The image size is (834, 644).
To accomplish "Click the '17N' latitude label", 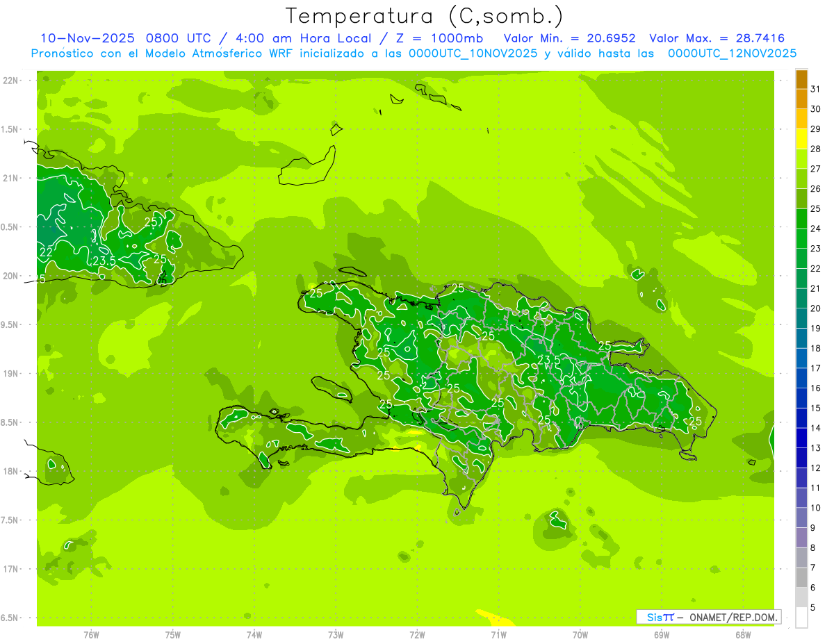I will pos(11,569).
